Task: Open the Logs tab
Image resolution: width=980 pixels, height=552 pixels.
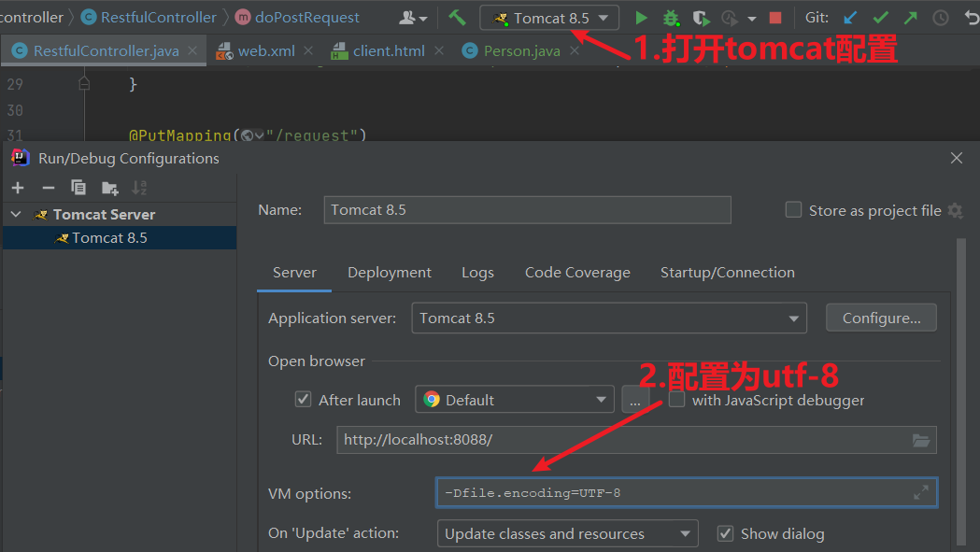Action: 477,273
